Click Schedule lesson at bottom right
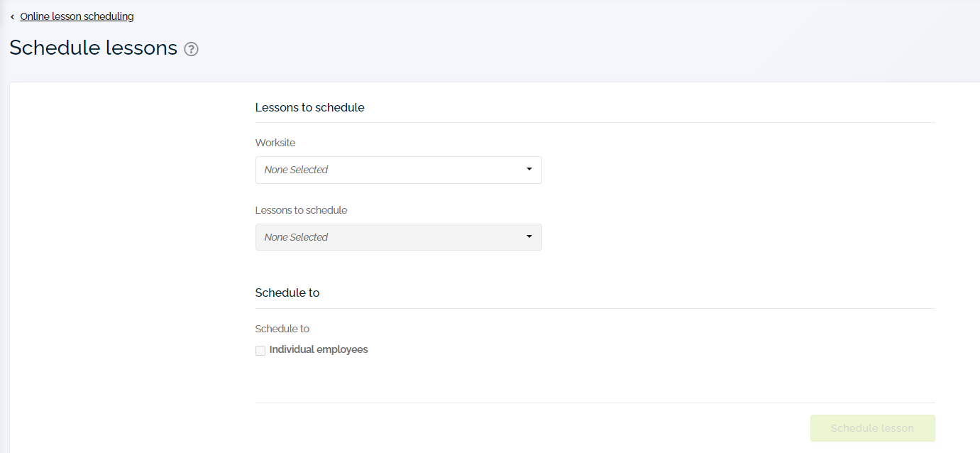This screenshot has height=453, width=980. click(x=872, y=428)
